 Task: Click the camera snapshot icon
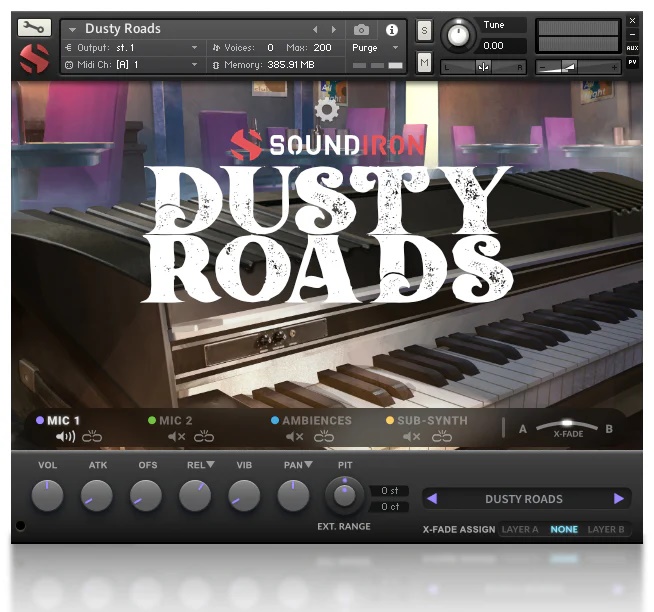pos(362,30)
